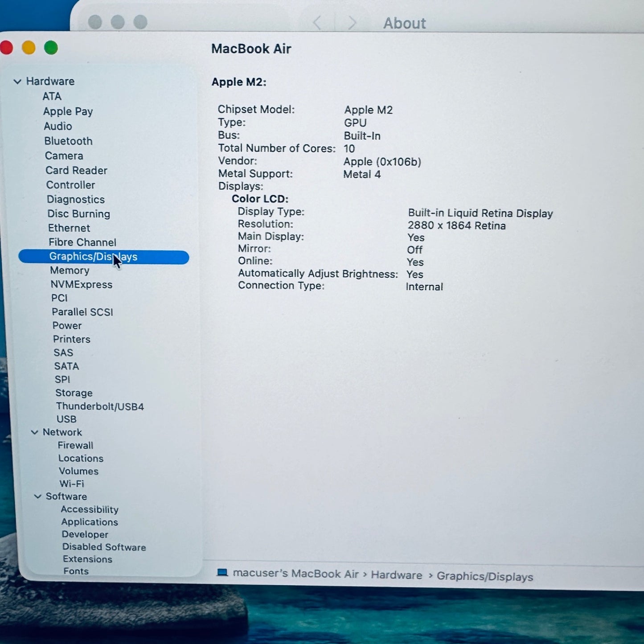Viewport: 644px width, 644px height.
Task: Click the Mirror value Off
Action: coord(415,250)
